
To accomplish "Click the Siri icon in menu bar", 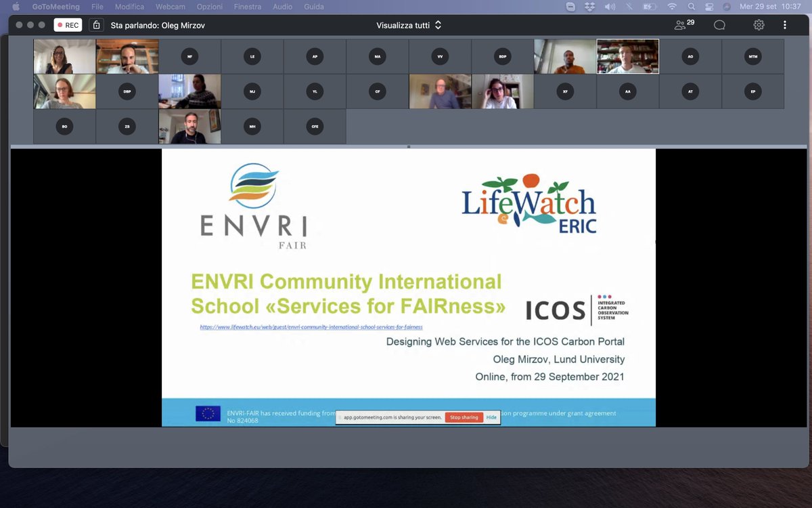I will click(727, 7).
